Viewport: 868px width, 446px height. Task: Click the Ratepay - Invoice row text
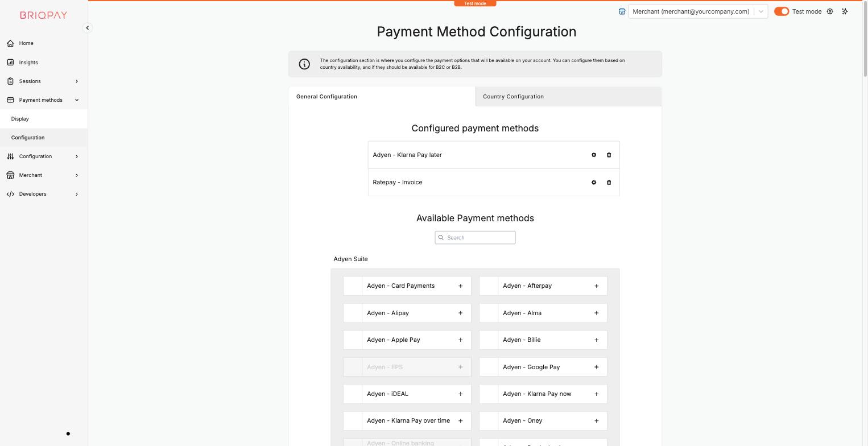pyautogui.click(x=397, y=183)
